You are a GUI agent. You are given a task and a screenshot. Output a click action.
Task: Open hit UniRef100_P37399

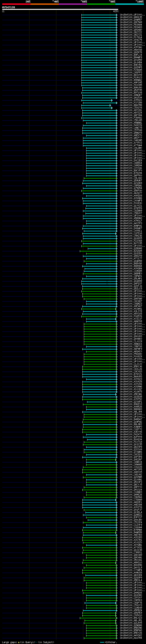click(131, 103)
